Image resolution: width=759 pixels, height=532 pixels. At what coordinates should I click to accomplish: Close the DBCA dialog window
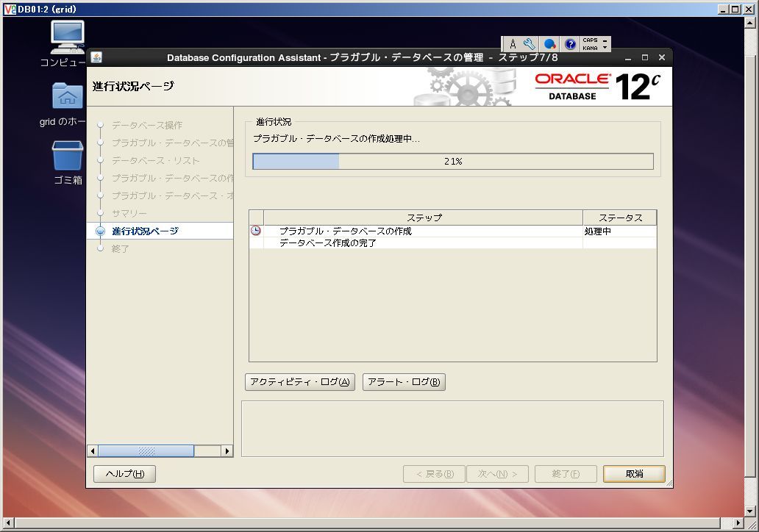pos(662,57)
